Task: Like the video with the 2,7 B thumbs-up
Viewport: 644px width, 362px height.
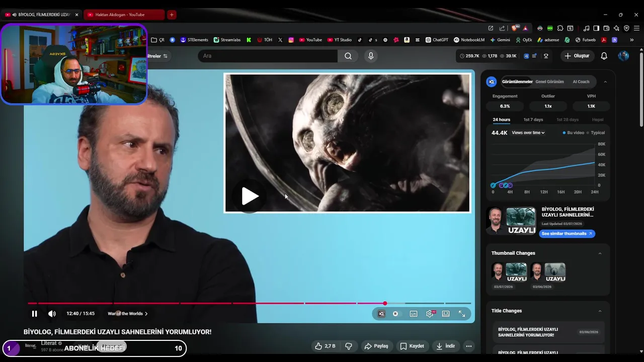Action: pos(325,346)
